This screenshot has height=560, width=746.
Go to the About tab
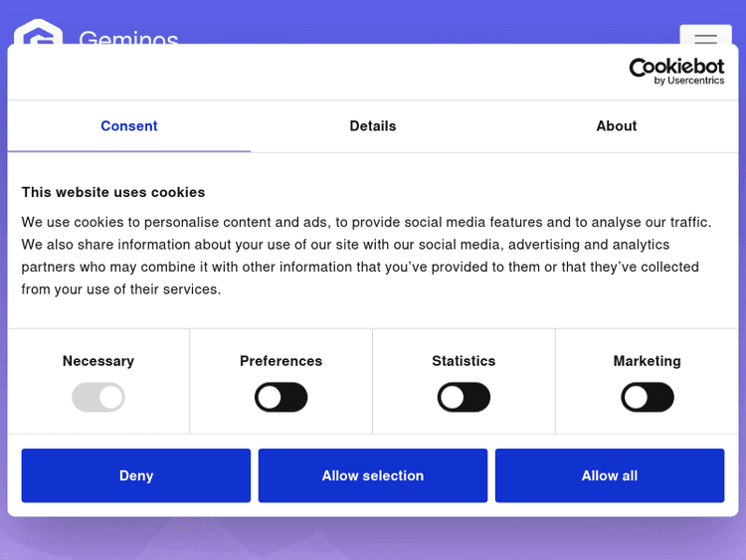click(616, 126)
